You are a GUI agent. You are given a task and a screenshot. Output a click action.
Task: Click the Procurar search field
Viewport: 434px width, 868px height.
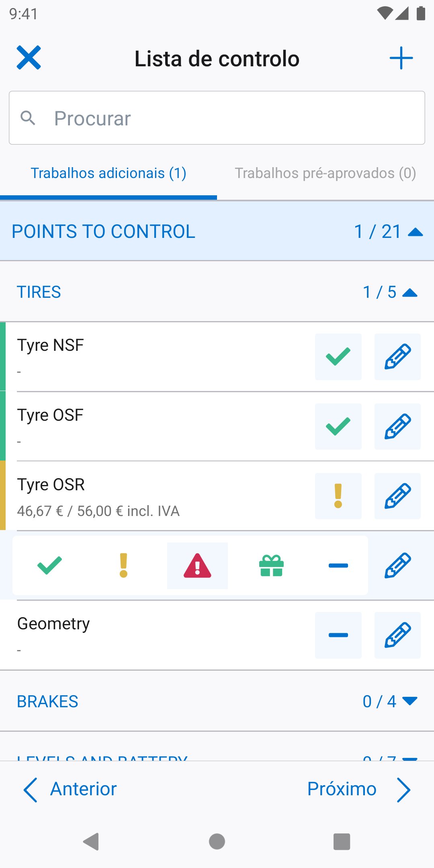pyautogui.click(x=217, y=118)
